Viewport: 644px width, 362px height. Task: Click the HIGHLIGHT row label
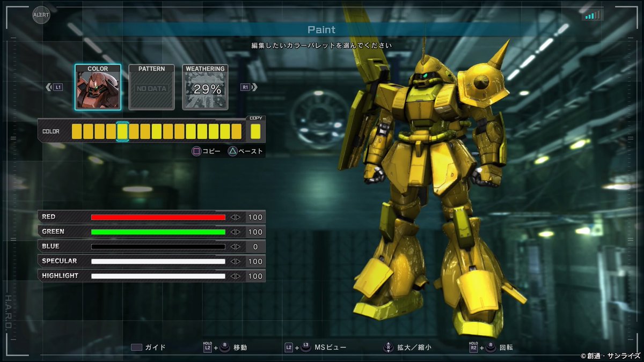pyautogui.click(x=60, y=275)
